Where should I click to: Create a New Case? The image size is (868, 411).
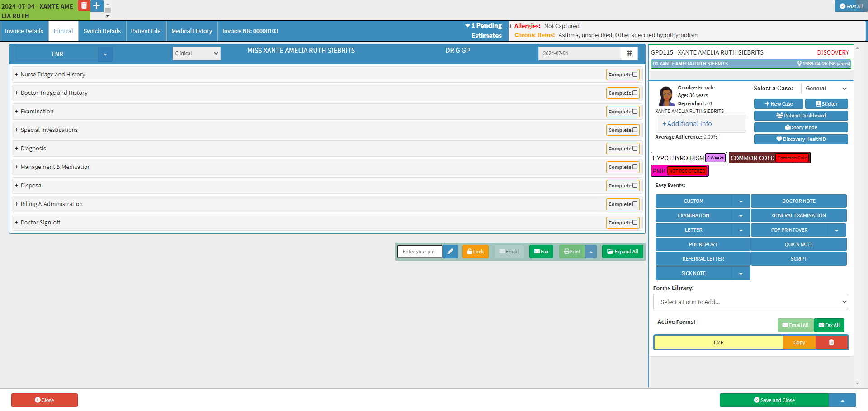click(x=778, y=104)
